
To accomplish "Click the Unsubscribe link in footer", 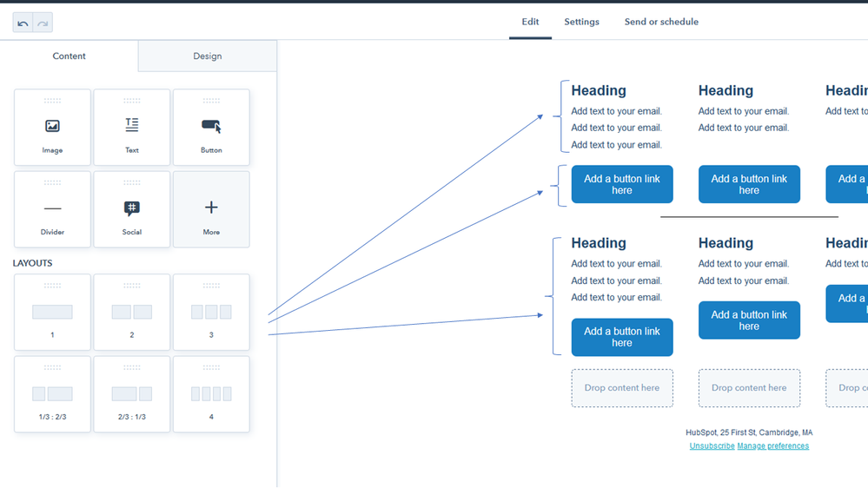I will 712,446.
